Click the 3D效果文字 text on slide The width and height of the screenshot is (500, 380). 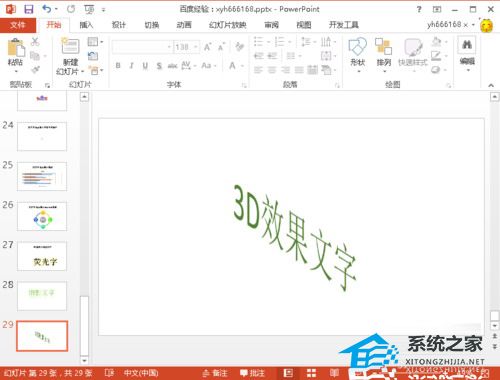[295, 237]
